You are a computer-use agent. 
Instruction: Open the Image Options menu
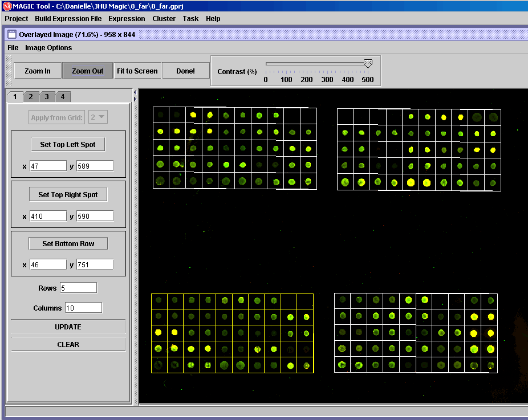tap(48, 48)
